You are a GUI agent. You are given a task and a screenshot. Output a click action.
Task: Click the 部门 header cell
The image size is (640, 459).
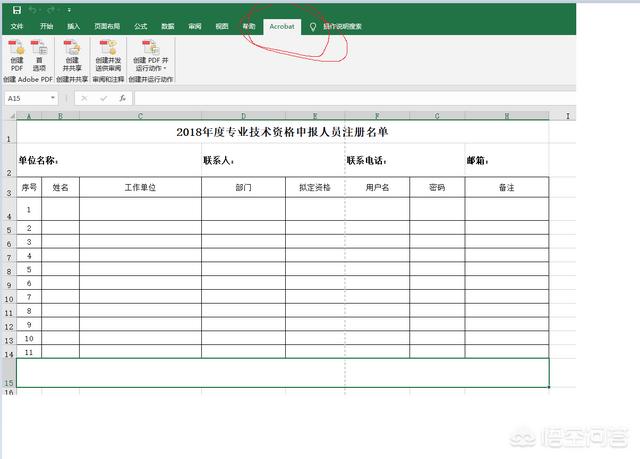(x=243, y=187)
